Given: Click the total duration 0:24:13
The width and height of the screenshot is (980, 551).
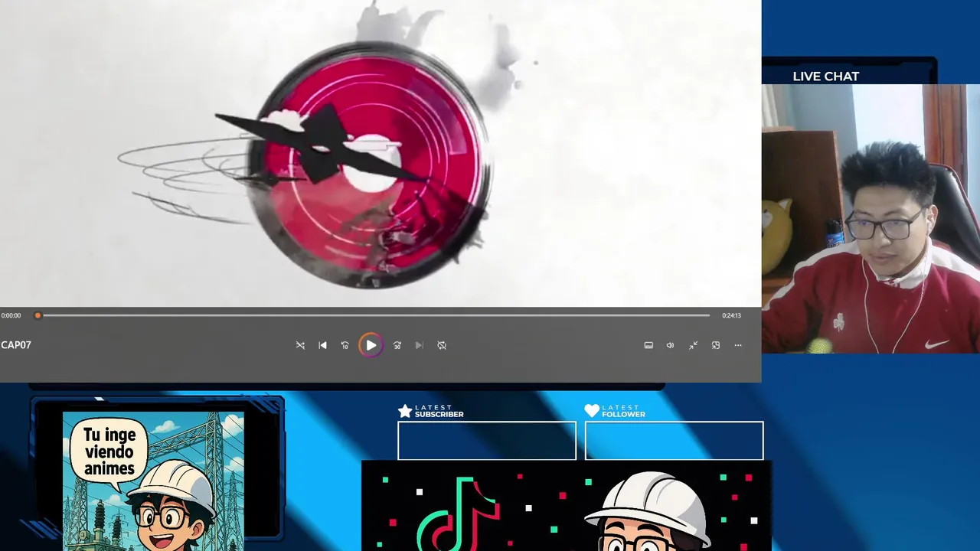Looking at the screenshot, I should click(731, 315).
